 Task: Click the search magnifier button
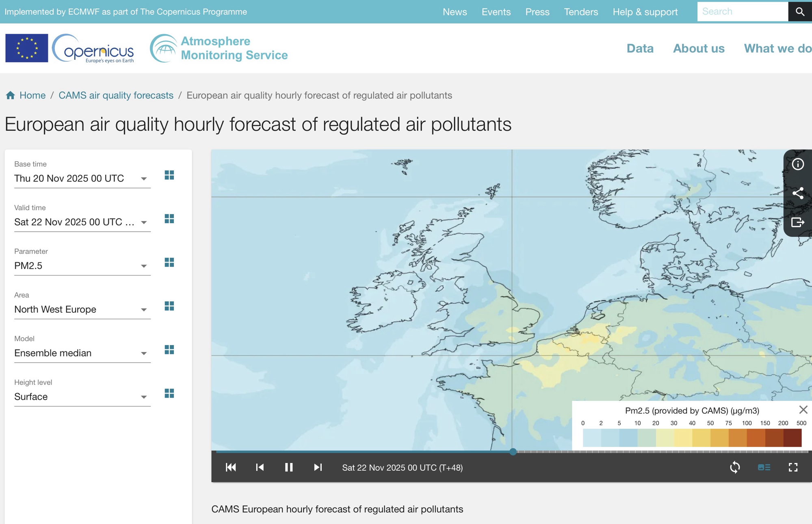coord(800,11)
